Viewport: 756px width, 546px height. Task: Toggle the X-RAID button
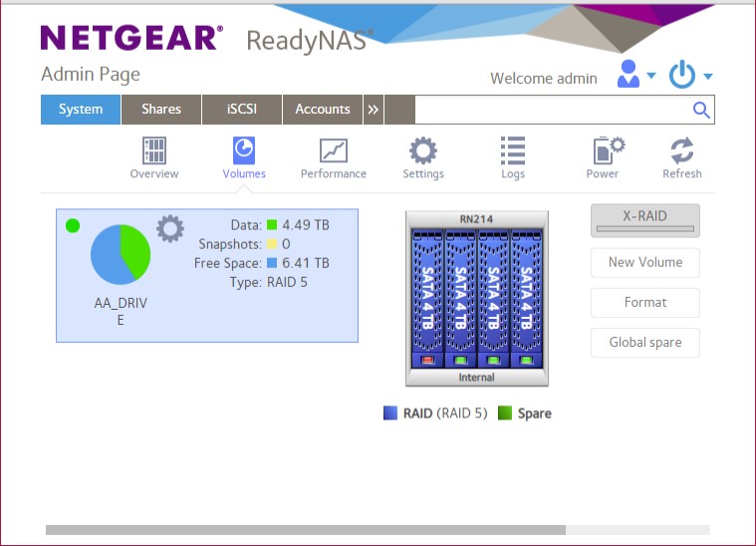[x=645, y=220]
